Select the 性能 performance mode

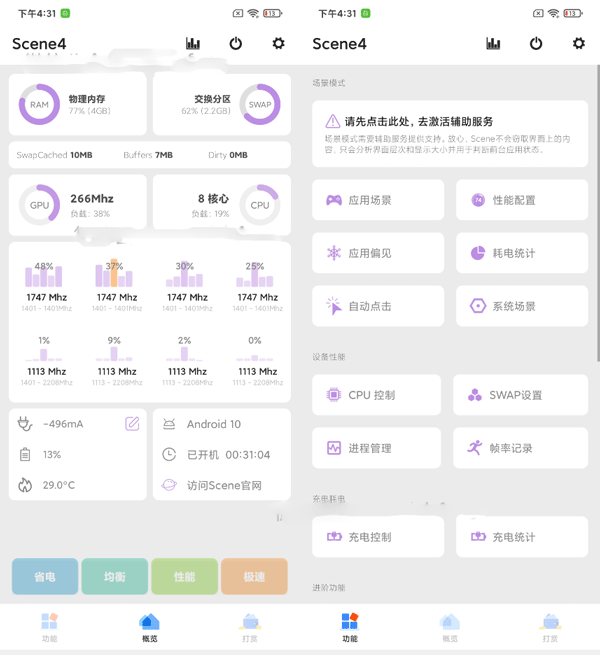pos(184,577)
